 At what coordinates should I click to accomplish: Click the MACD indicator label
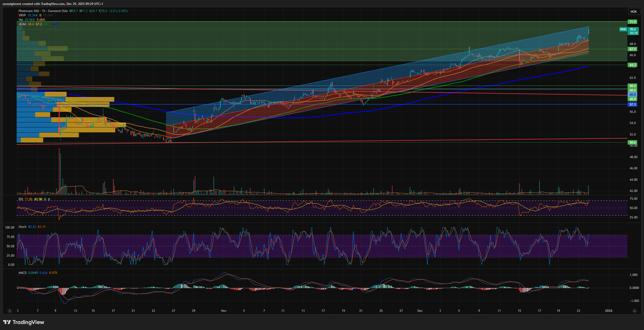[23, 273]
